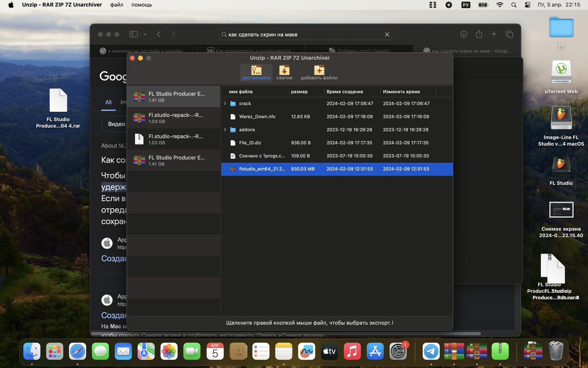Expand the crack folder
This screenshot has height=368, width=588.
coord(225,103)
